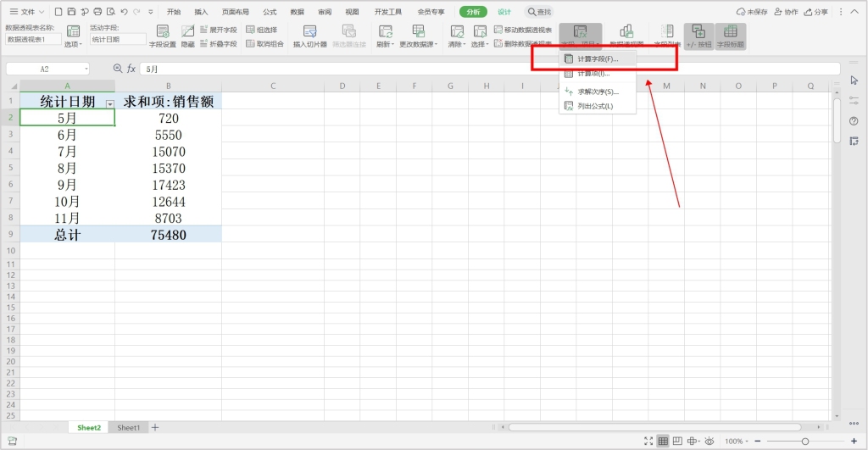Click the 协作 collaborate button
Image resolution: width=868 pixels, height=450 pixels.
tap(786, 12)
